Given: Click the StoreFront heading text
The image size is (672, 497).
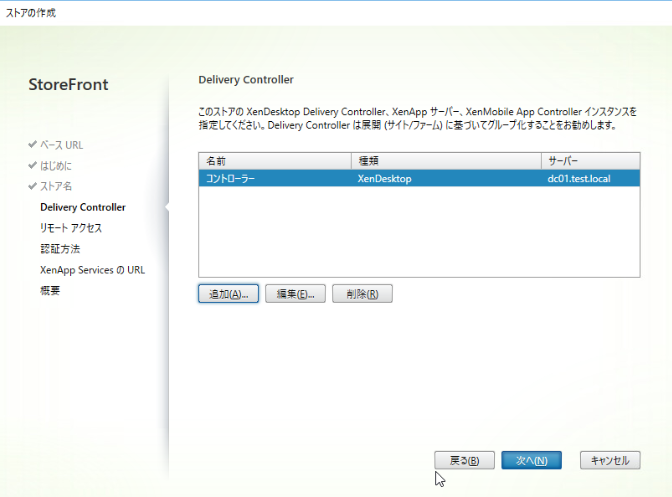Looking at the screenshot, I should pos(68,84).
